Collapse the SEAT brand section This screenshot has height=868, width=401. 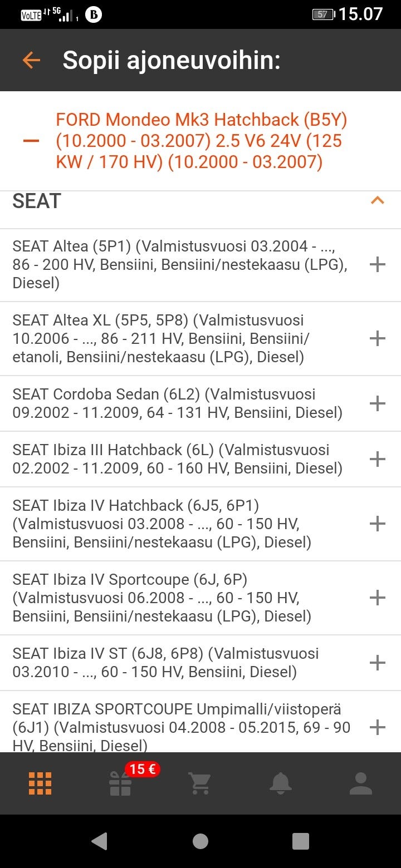tap(377, 201)
